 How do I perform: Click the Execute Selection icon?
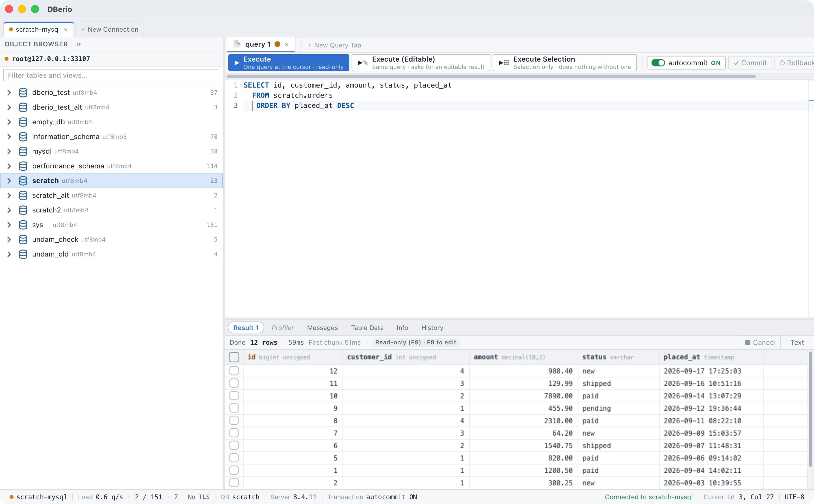(504, 63)
